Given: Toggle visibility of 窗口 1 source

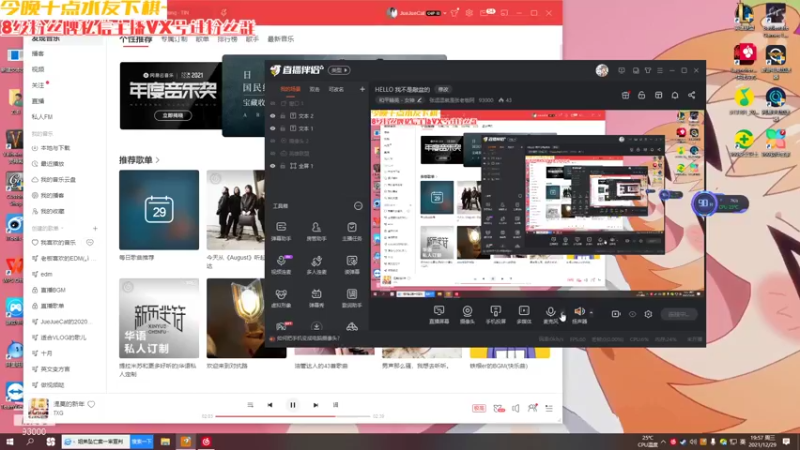Looking at the screenshot, I should (273, 104).
